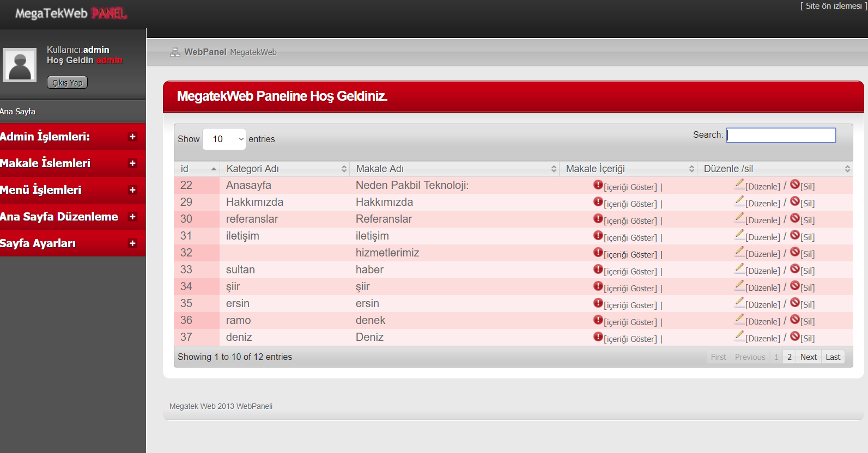Click the red delete icon for referanslar row
868x453 pixels.
[795, 218]
